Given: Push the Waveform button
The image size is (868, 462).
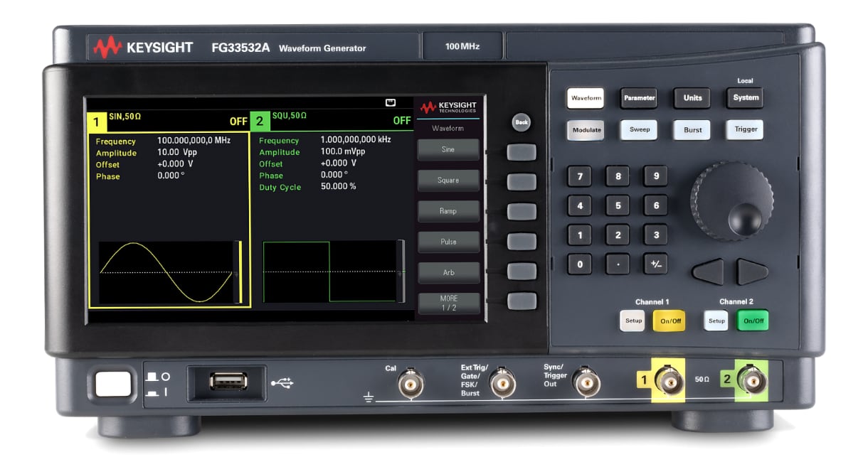Looking at the screenshot, I should pyautogui.click(x=586, y=98).
